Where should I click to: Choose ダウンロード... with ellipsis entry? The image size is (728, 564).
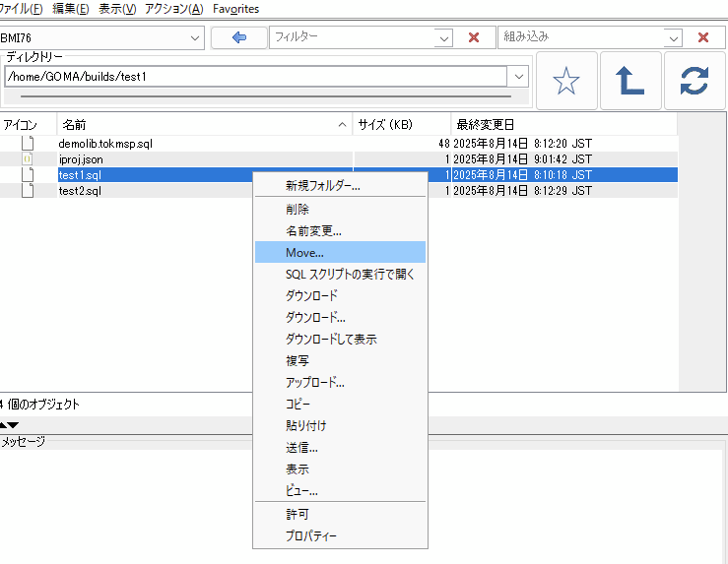(x=340, y=317)
